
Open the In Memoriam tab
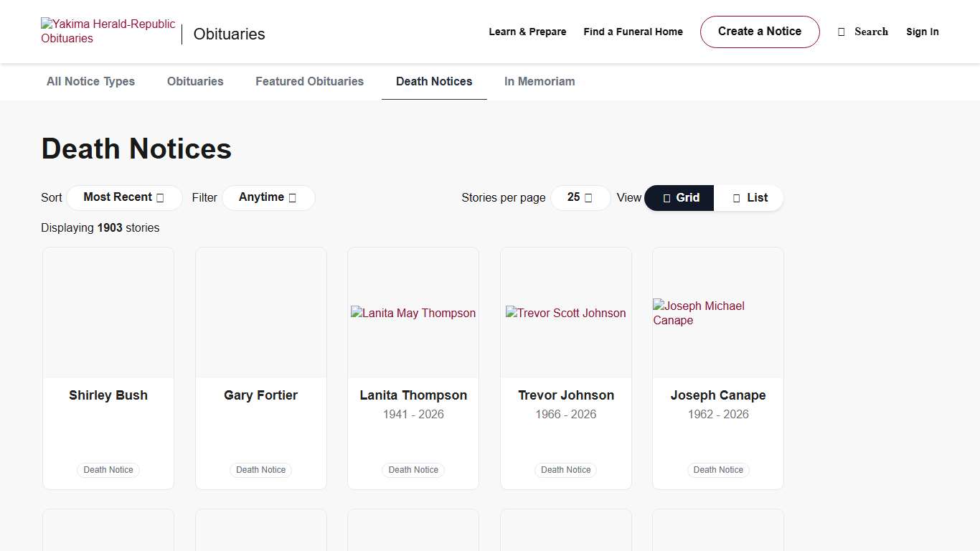click(x=540, y=82)
